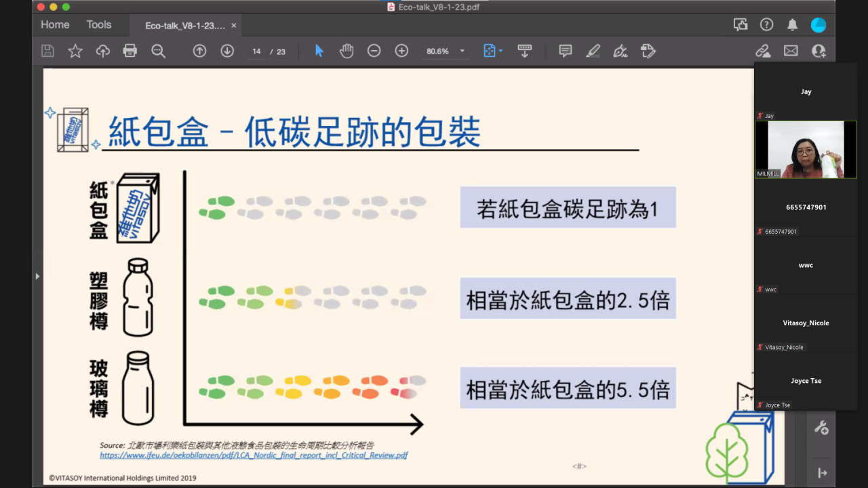Open the blue account profile avatar
This screenshot has height=488, width=868.
(x=818, y=25)
